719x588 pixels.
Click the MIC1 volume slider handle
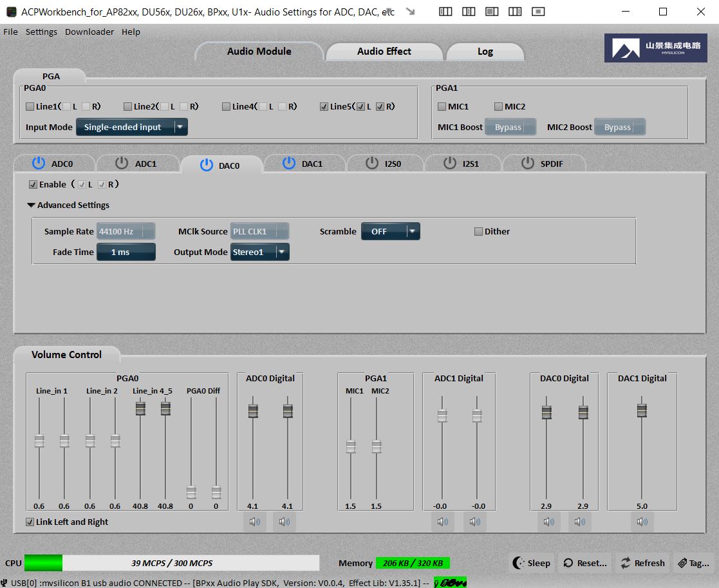(351, 446)
